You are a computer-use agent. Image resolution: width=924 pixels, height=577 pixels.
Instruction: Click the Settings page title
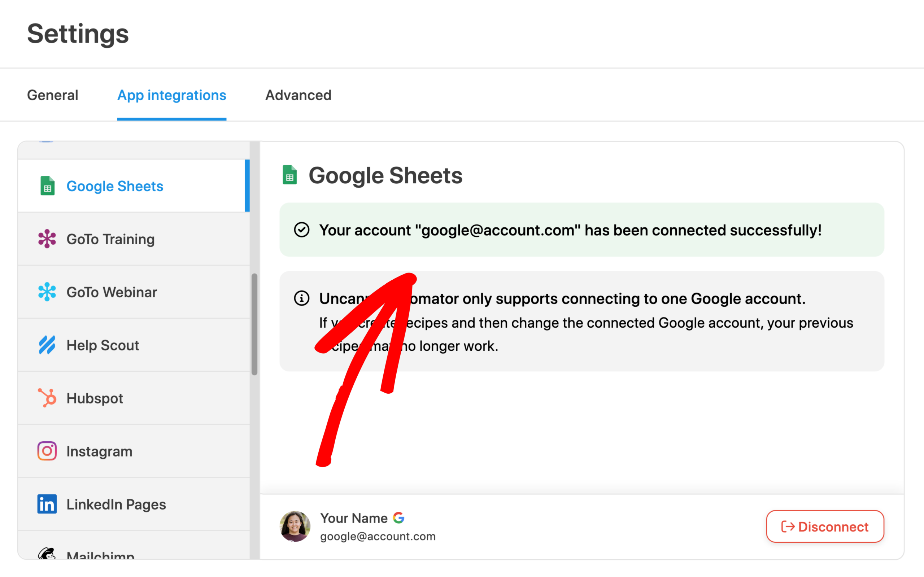point(78,34)
